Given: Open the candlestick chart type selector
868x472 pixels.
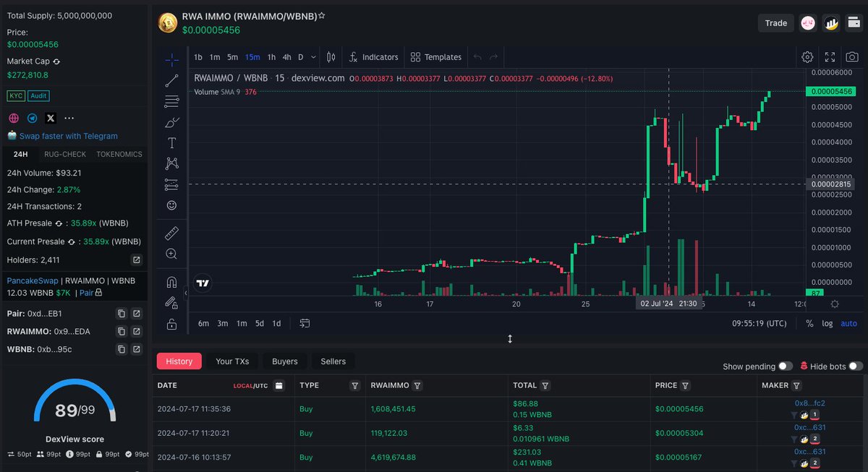Looking at the screenshot, I should (x=331, y=57).
